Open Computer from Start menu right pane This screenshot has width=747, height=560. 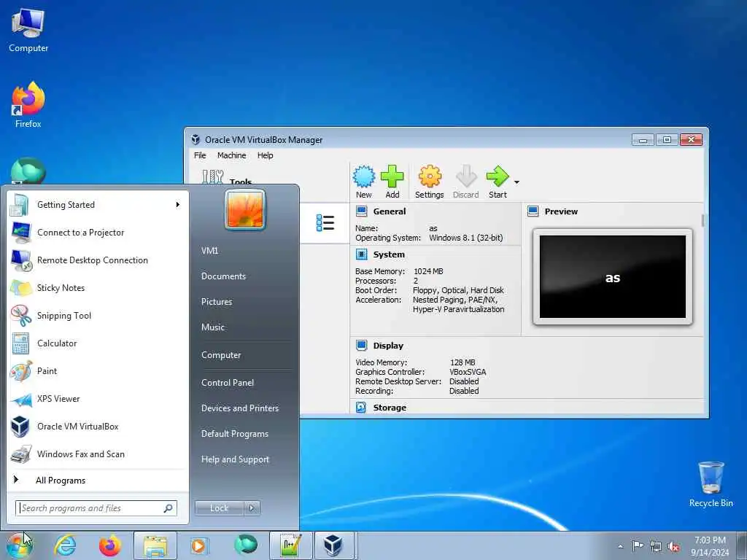click(221, 355)
